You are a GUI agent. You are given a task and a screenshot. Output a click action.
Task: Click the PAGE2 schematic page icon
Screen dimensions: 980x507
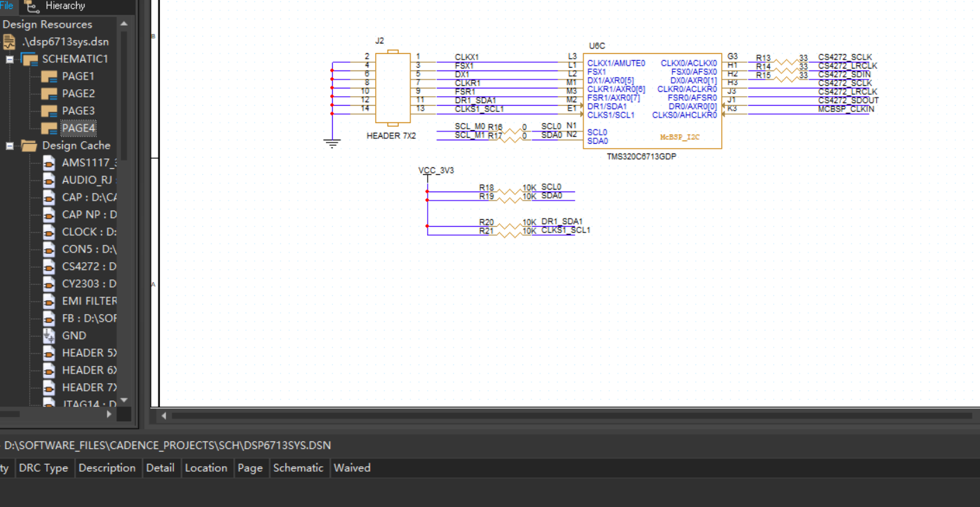pyautogui.click(x=48, y=93)
